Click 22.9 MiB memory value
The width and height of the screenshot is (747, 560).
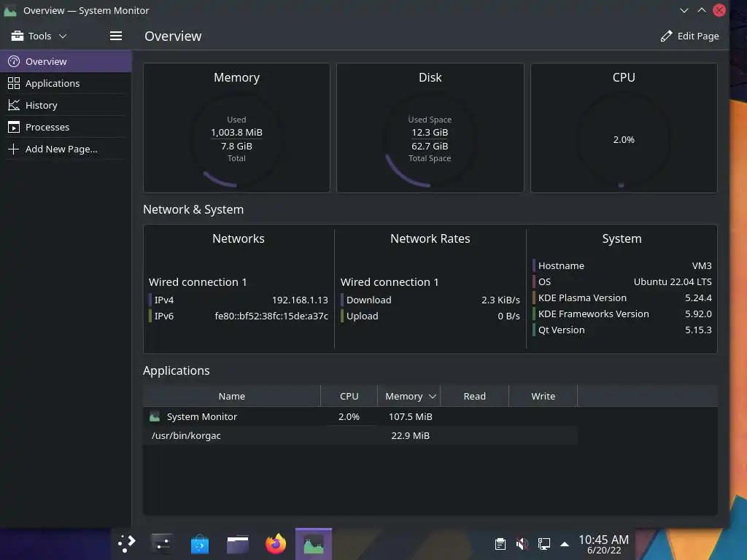pyautogui.click(x=410, y=436)
